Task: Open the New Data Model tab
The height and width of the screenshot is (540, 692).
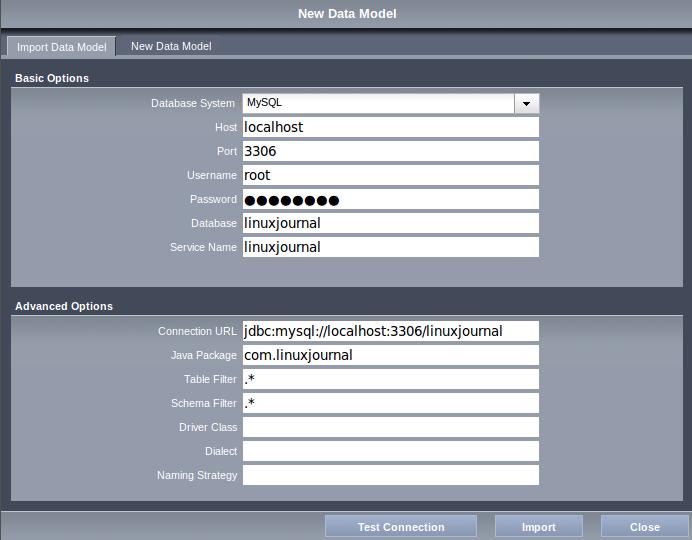Action: tap(171, 46)
